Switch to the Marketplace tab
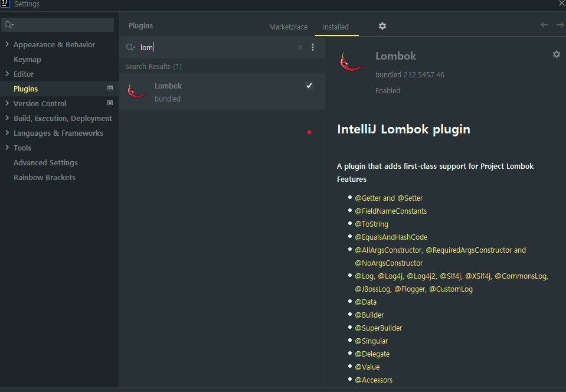The image size is (566, 392). point(288,27)
